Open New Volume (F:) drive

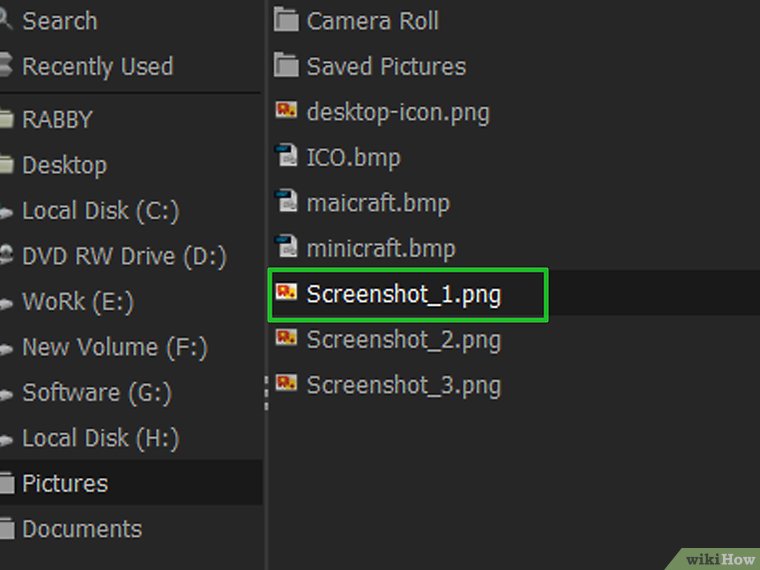(114, 348)
